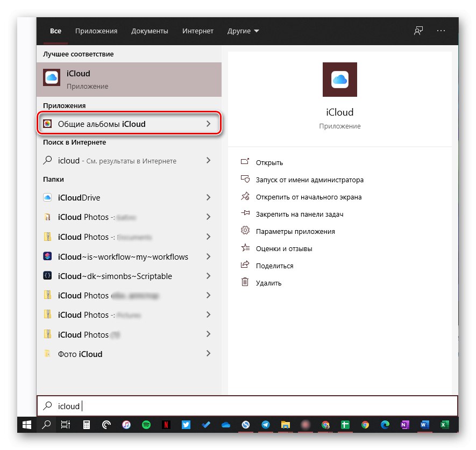The image size is (476, 450).
Task: Open iTunes from the taskbar
Action: [x=126, y=424]
